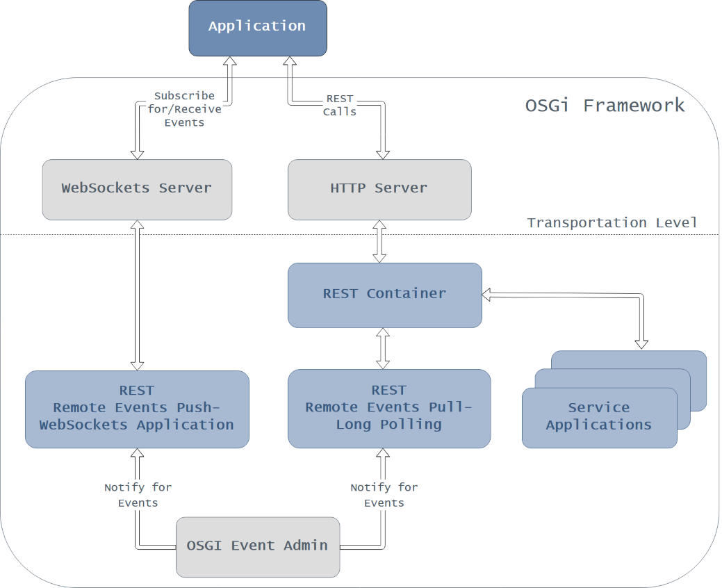
Task: Select the HTTP Server component
Action: 379,188
